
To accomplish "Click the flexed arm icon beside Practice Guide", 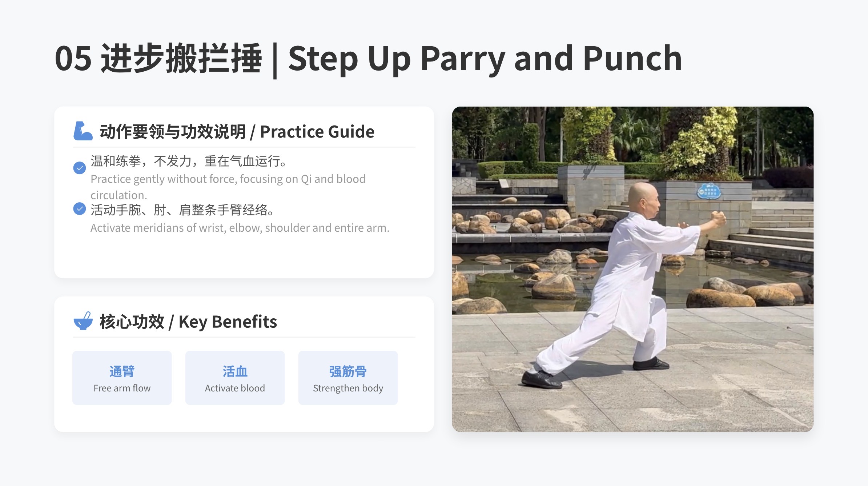I will pos(83,131).
